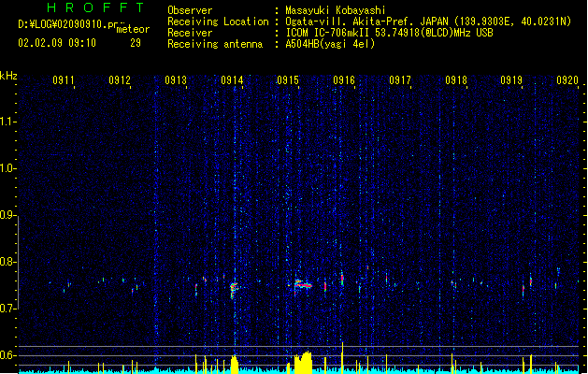Click the HROFFT title text

95,7
